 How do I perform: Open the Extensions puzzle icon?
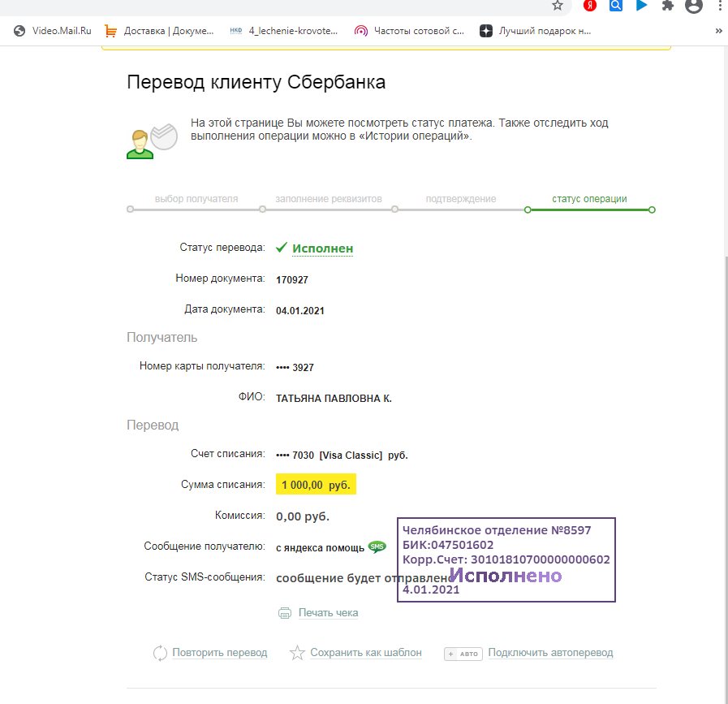(x=668, y=6)
